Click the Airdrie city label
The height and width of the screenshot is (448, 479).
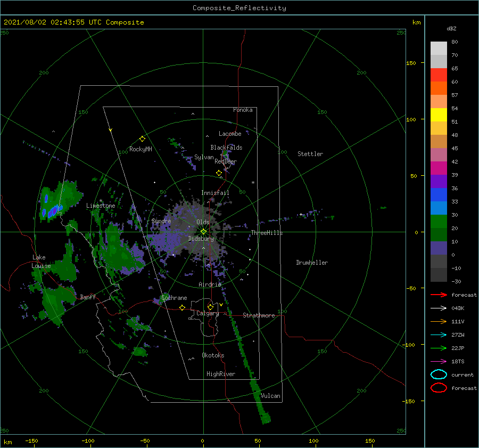tap(210, 284)
